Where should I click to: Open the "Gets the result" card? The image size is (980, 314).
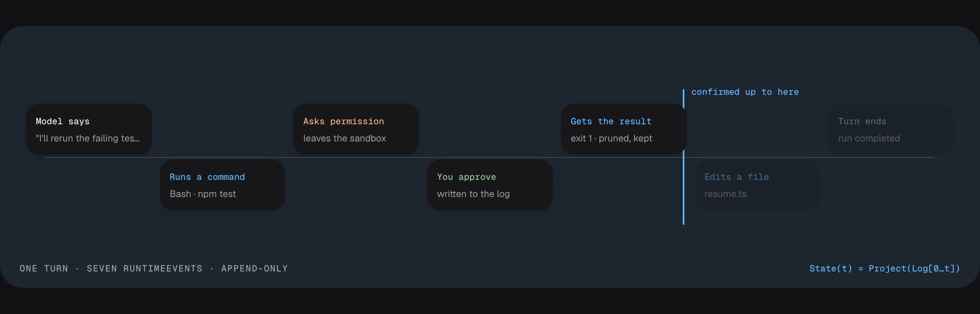[x=624, y=129]
